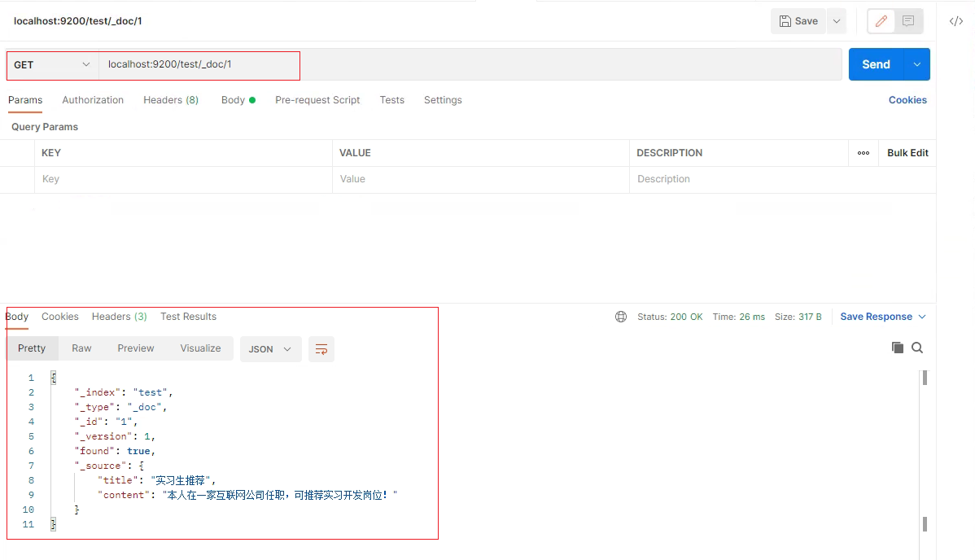This screenshot has height=560, width=975.
Task: Click the "content" line in response
Action: click(247, 495)
